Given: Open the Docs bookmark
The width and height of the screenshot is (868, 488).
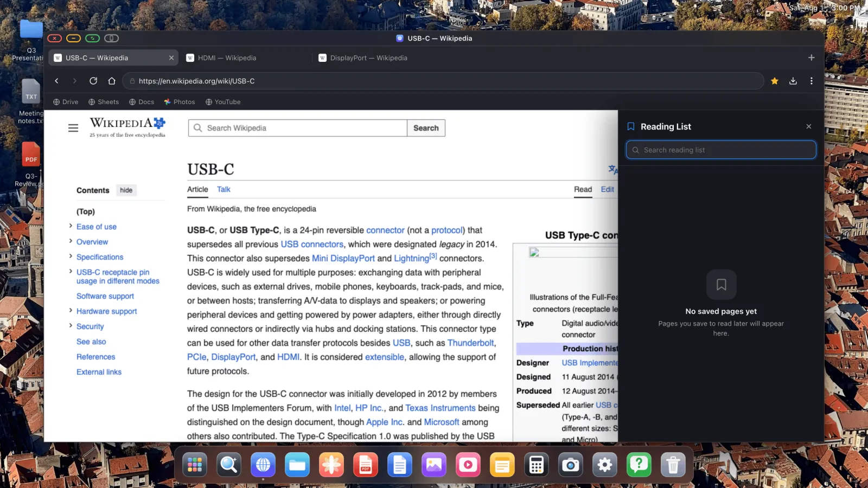Looking at the screenshot, I should [142, 102].
